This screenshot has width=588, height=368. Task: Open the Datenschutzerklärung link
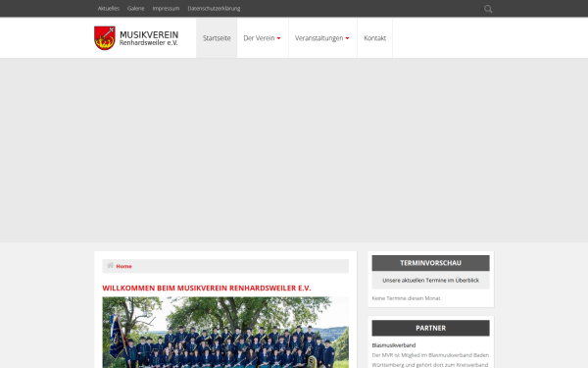214,8
